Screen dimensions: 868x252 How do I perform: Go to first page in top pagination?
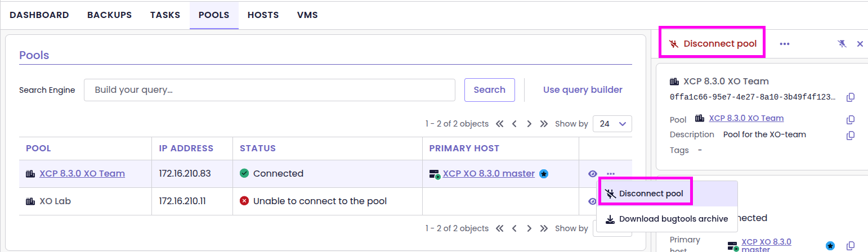pyautogui.click(x=499, y=124)
